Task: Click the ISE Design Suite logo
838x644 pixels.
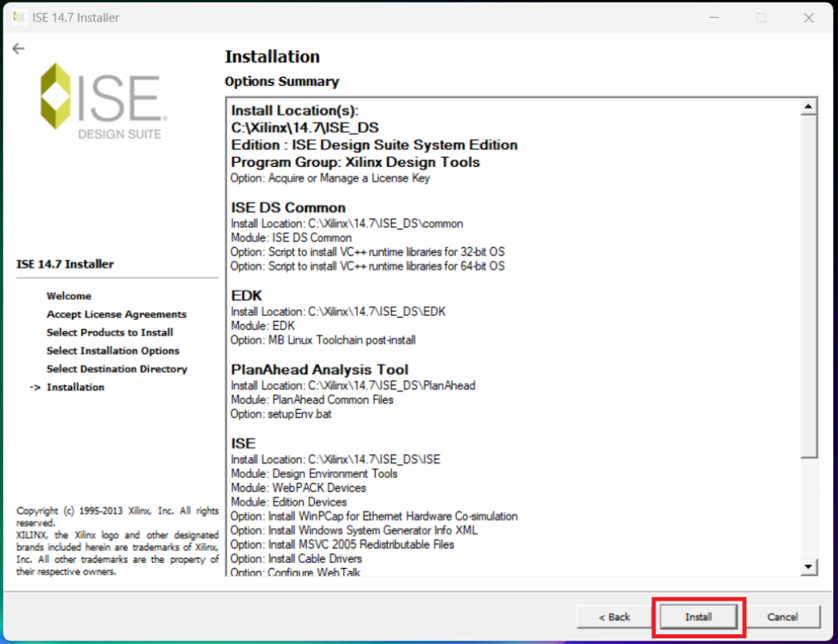Action: point(104,101)
